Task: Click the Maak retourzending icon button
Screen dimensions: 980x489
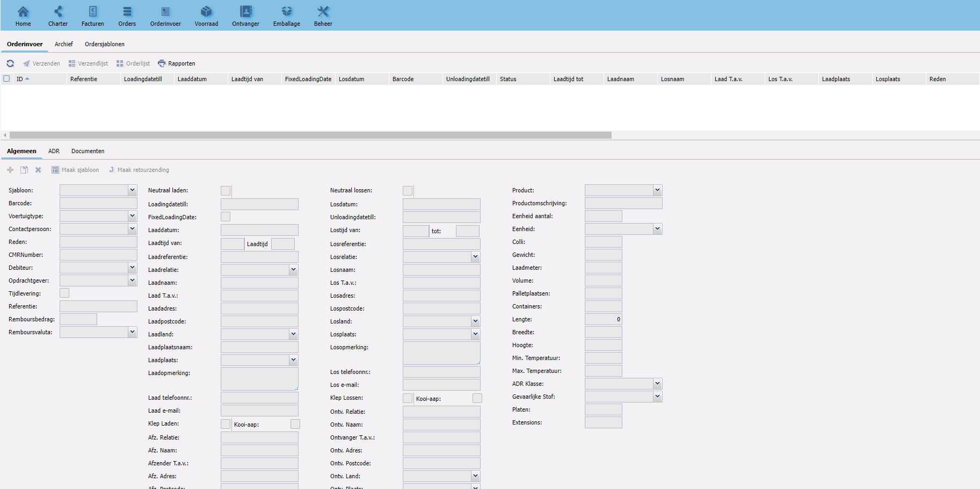Action: pos(111,170)
